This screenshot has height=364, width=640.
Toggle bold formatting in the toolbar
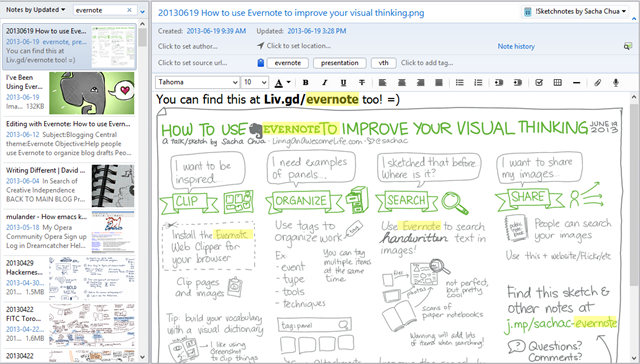coord(305,82)
